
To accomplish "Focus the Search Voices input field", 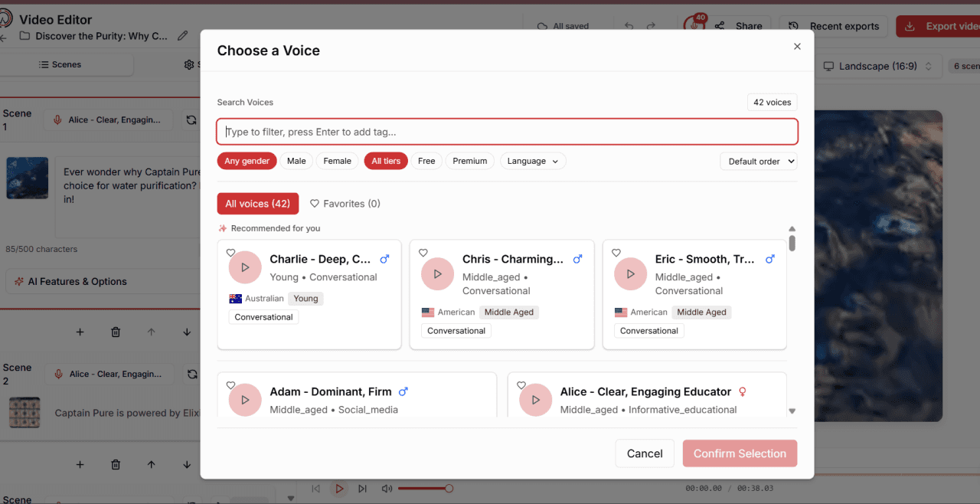I will tap(508, 132).
